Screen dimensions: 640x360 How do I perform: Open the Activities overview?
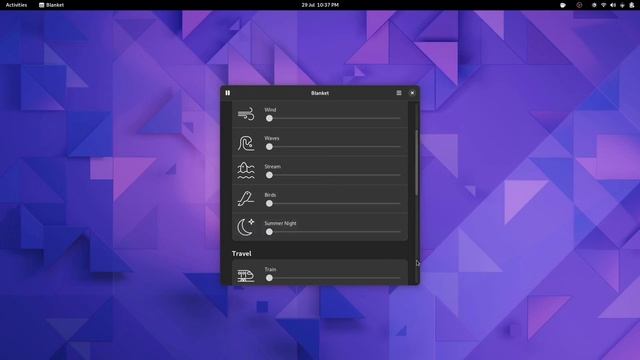[16, 5]
